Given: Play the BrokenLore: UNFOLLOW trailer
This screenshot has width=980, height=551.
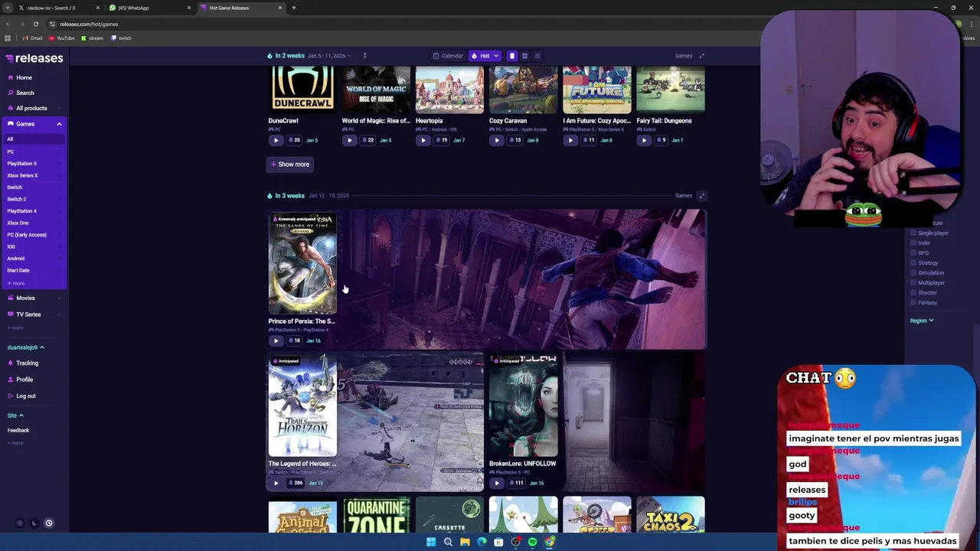Looking at the screenshot, I should pos(496,483).
